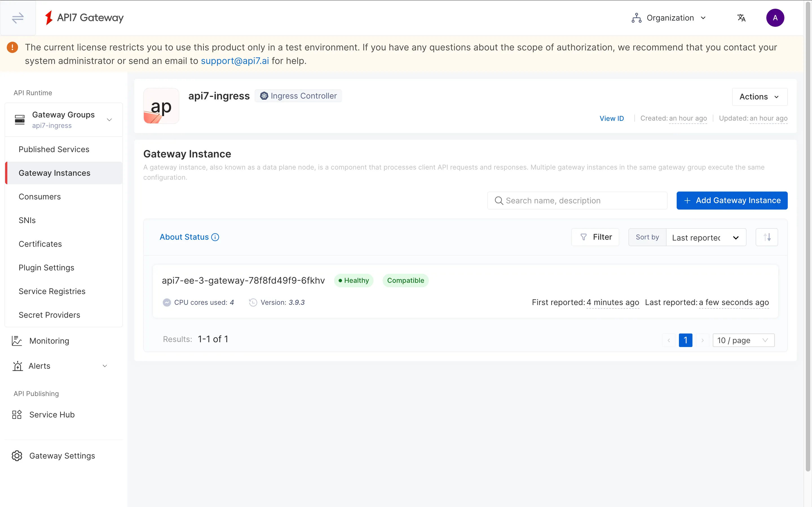The width and height of the screenshot is (812, 507).
Task: Open the Last reported sort dropdown
Action: 706,237
